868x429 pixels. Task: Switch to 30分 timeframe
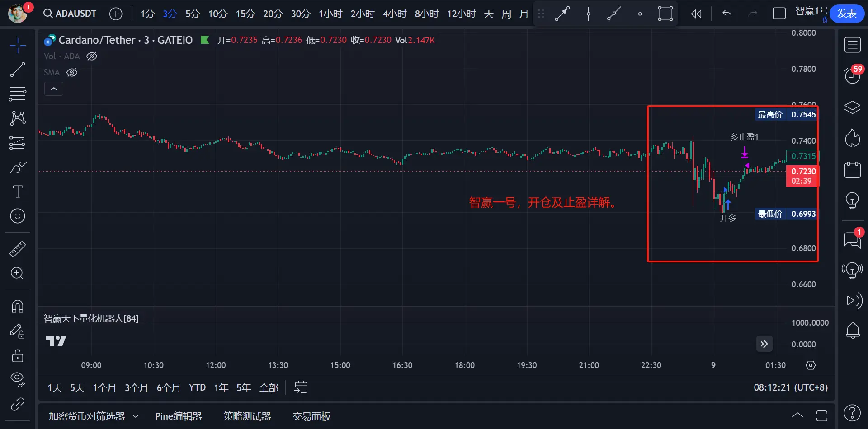pyautogui.click(x=301, y=14)
